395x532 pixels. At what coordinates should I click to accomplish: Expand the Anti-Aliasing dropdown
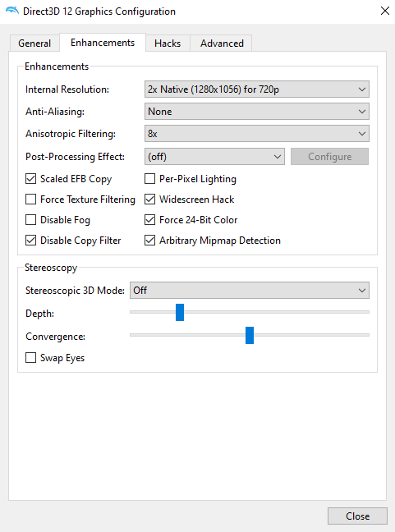point(257,112)
